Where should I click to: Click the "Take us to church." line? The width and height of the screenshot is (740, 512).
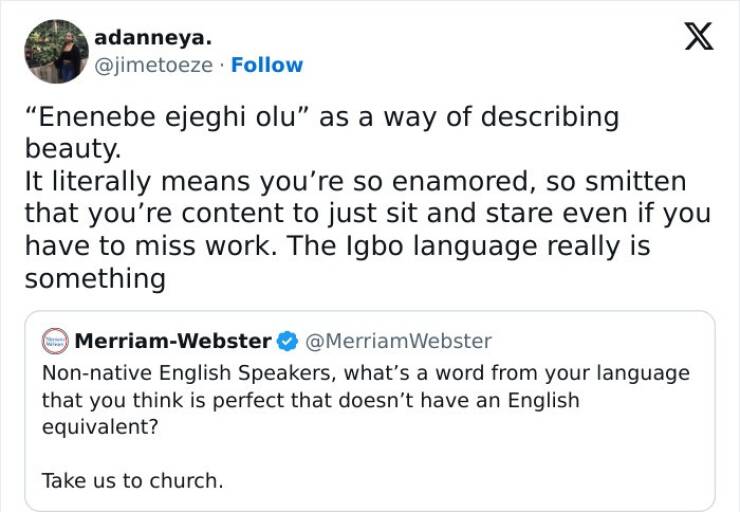[132, 480]
